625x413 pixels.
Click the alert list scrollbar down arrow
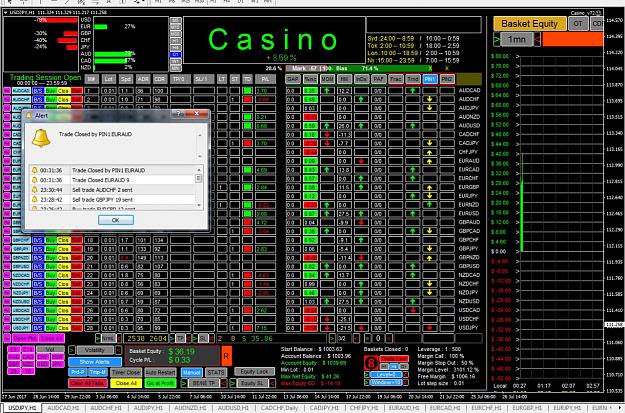point(199,205)
